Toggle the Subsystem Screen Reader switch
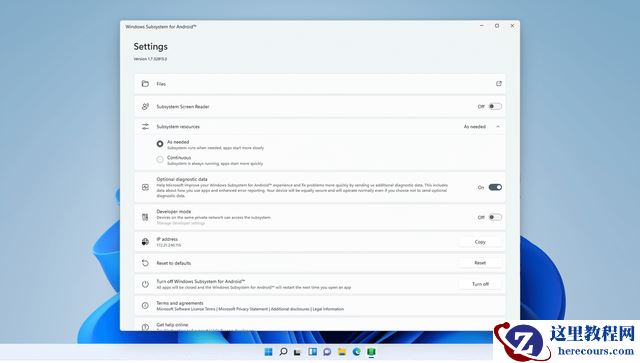The height and width of the screenshot is (363, 640). [x=495, y=107]
